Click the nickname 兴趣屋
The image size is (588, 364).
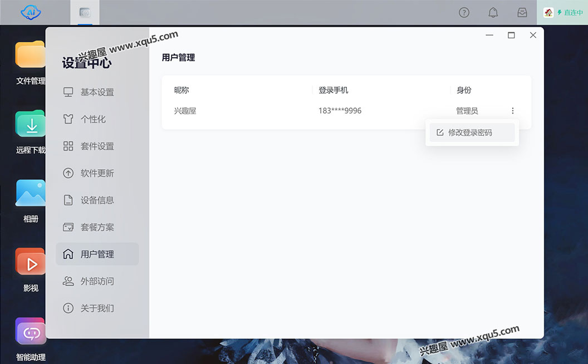tap(185, 111)
